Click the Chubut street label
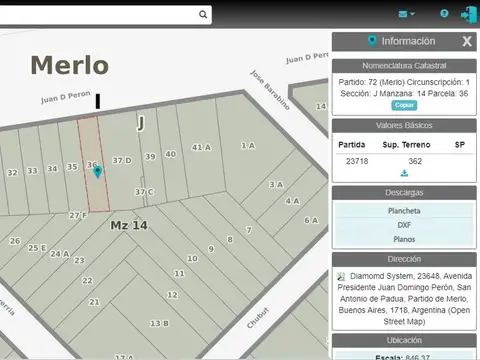Screen dimensions: 480x360 pyautogui.click(x=258, y=318)
